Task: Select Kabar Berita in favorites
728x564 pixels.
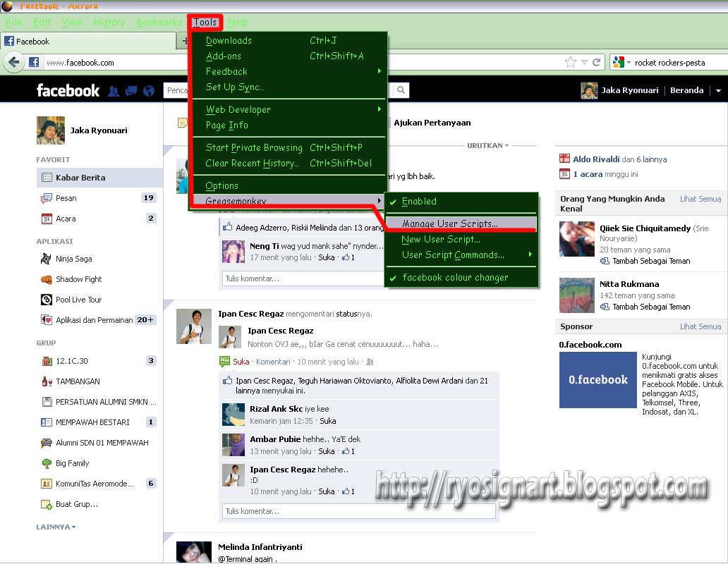Action: 99,178
